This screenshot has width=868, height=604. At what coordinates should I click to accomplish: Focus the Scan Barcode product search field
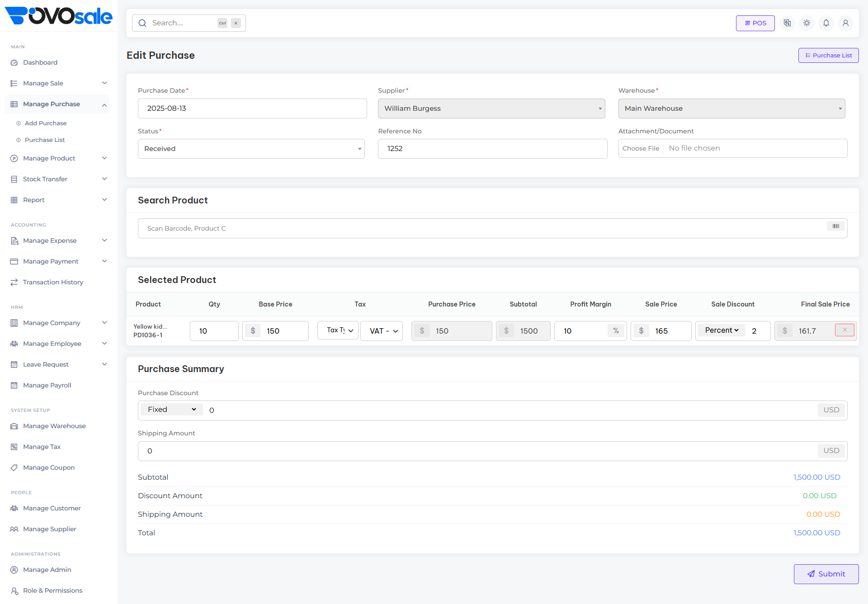492,228
